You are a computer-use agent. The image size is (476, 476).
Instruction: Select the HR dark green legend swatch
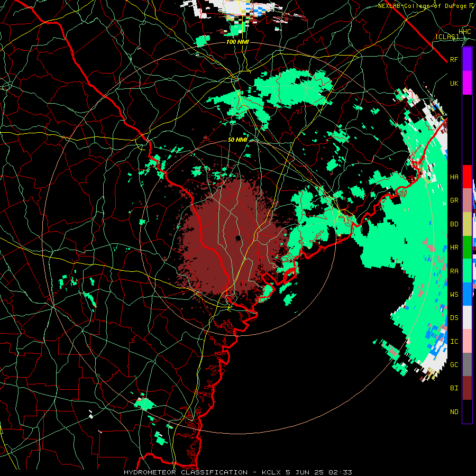[x=467, y=248]
